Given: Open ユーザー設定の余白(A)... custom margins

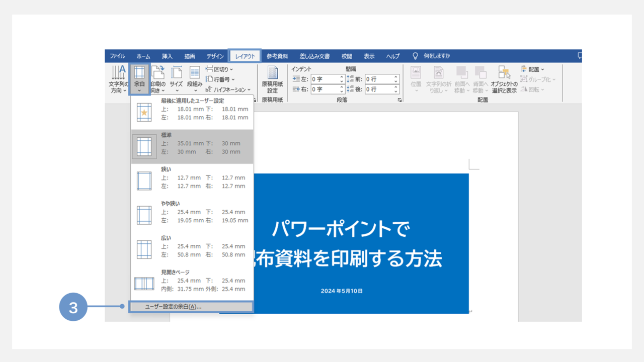Looking at the screenshot, I should 191,307.
